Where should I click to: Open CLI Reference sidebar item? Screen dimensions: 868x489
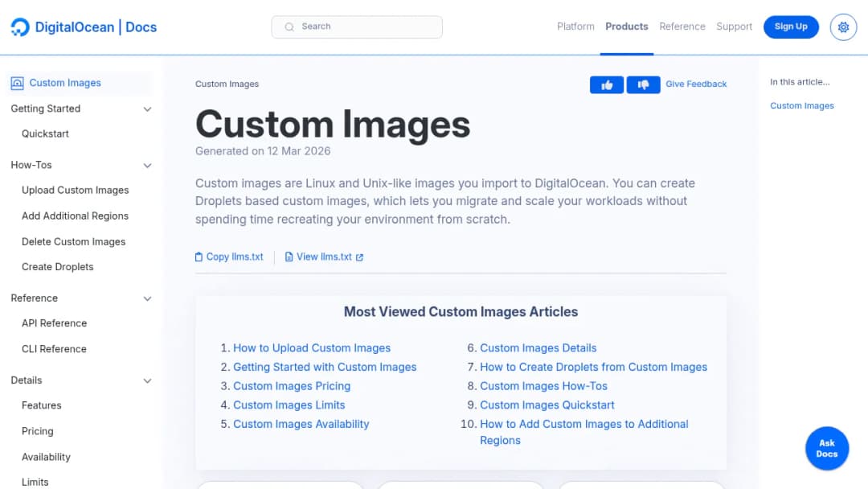55,349
